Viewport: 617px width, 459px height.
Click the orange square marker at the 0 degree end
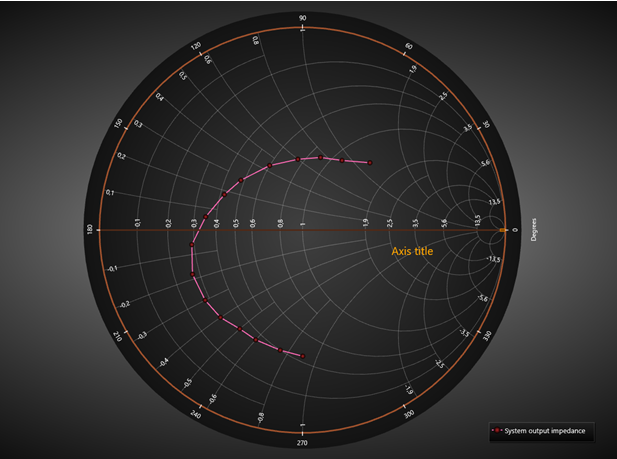[x=502, y=230]
